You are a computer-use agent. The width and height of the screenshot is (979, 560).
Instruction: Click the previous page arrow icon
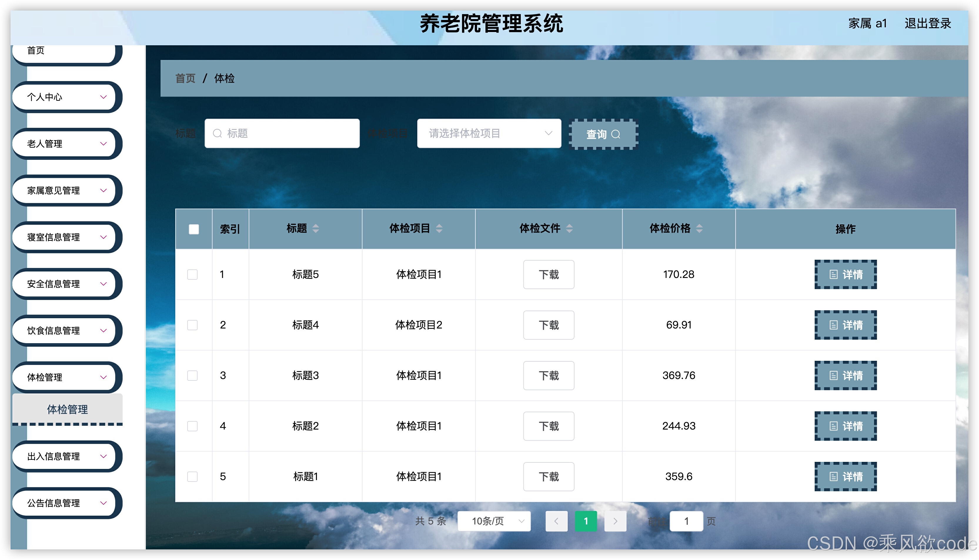click(557, 521)
